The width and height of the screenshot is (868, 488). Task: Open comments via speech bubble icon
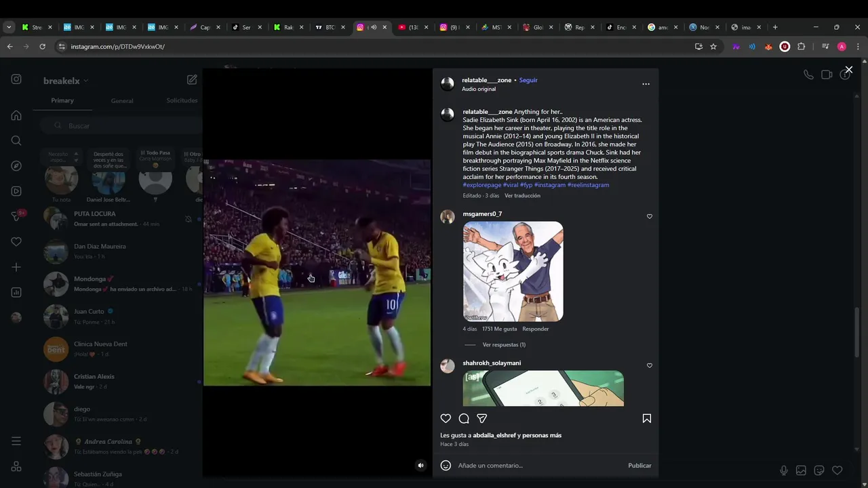[464, 418]
